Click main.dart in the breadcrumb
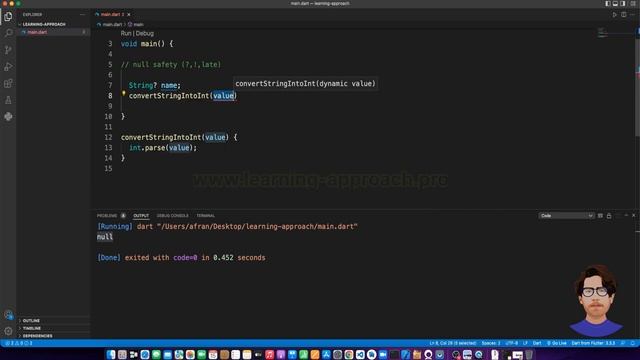This screenshot has width=640, height=360. [x=112, y=24]
